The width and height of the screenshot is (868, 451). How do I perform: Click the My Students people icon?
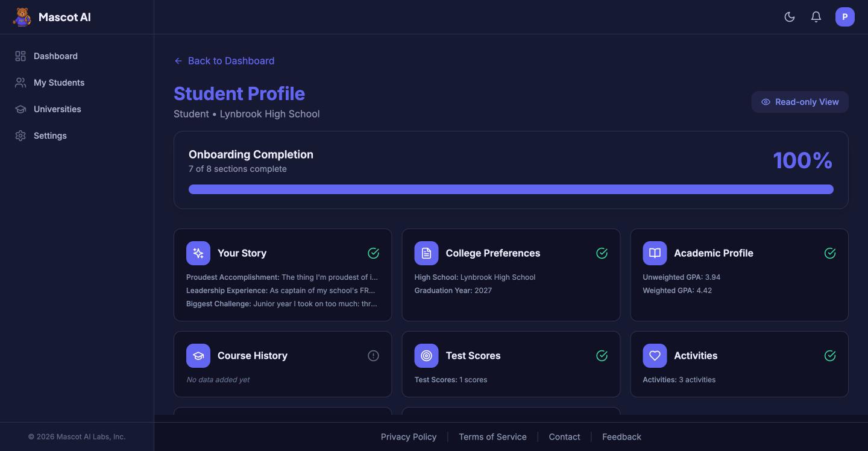(20, 83)
